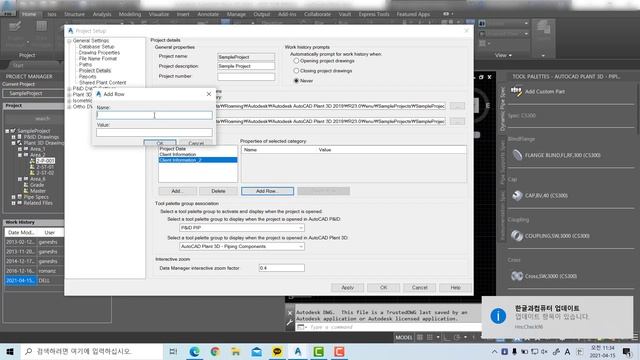The image size is (640, 360).
Task: Click the blue notification info icon
Action: [498, 316]
